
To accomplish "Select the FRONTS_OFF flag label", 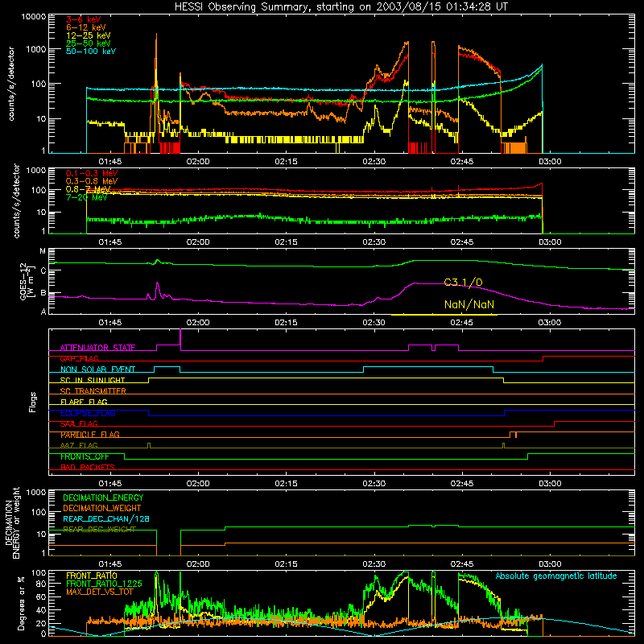I will coord(85,456).
